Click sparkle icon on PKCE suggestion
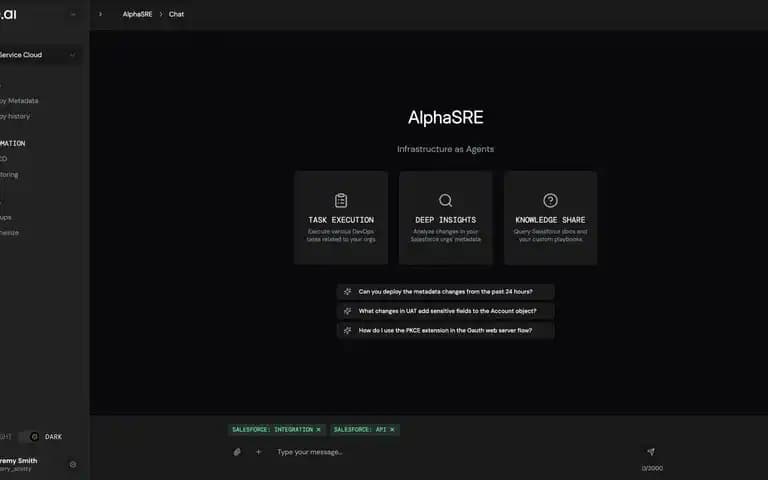The width and height of the screenshot is (768, 480). point(347,331)
